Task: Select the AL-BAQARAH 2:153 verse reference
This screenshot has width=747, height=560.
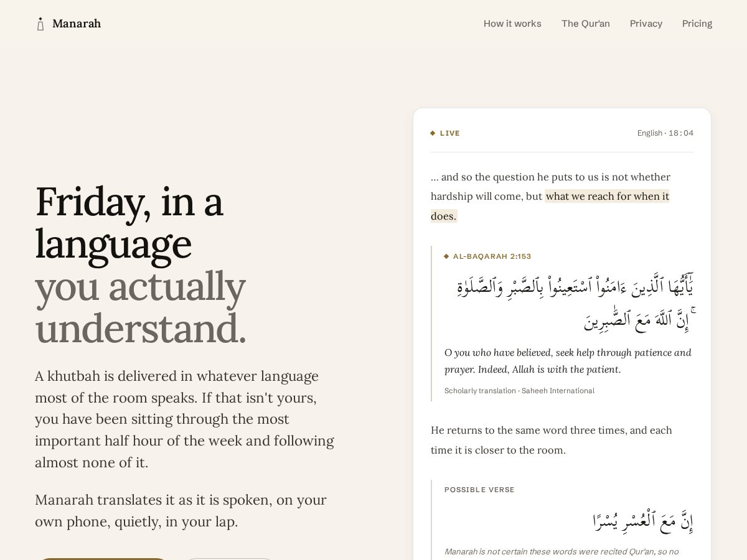Action: 492,256
